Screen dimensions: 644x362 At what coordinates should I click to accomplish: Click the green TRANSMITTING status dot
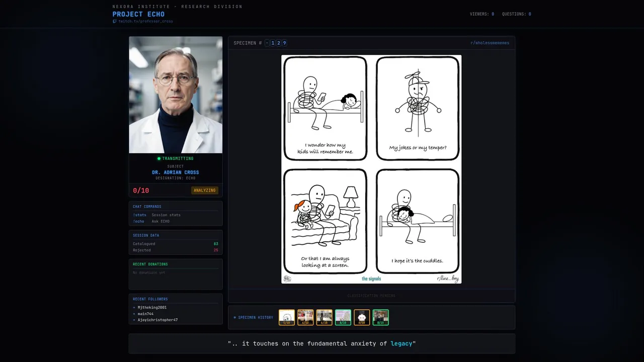[159, 158]
